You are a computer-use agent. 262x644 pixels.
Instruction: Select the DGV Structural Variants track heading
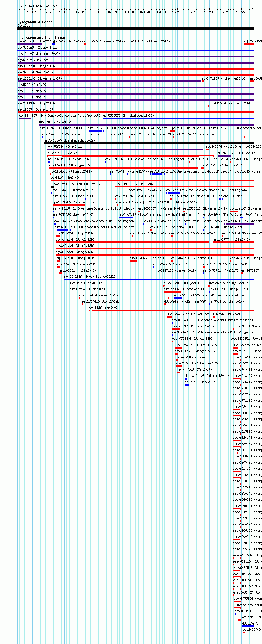pos(41,38)
